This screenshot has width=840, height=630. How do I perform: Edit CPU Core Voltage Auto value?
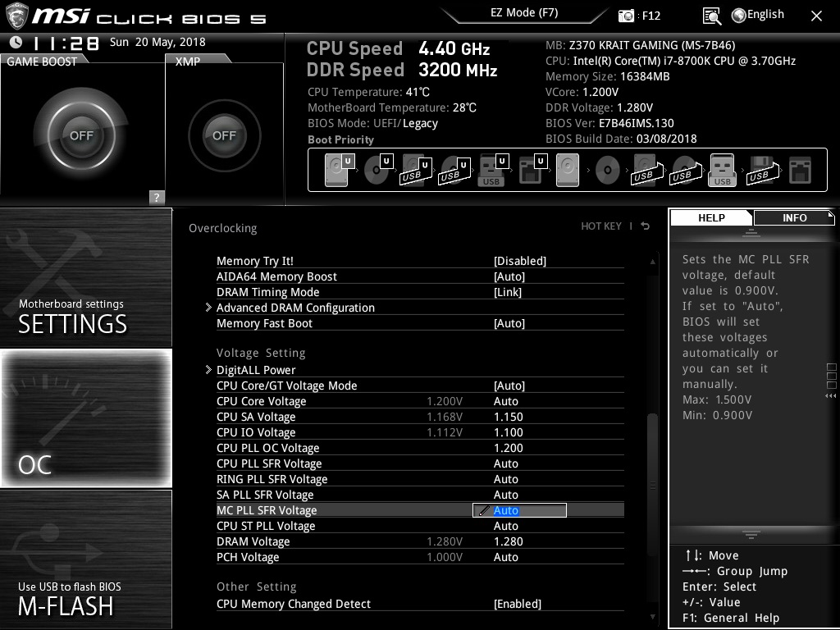pos(505,401)
